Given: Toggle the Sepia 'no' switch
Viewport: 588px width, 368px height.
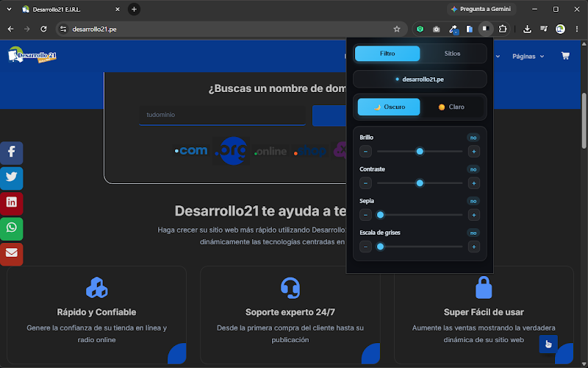Looking at the screenshot, I should click(x=473, y=201).
